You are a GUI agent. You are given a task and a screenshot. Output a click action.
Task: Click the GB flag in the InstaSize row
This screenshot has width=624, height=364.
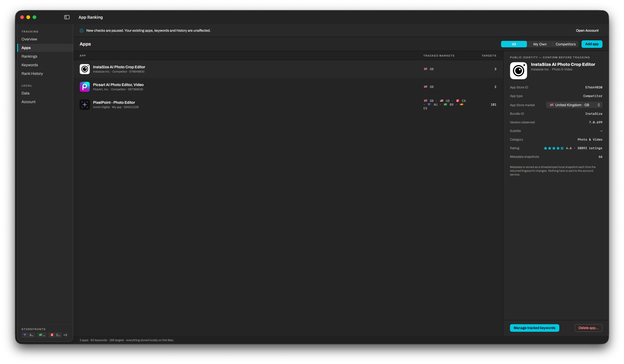pos(425,69)
